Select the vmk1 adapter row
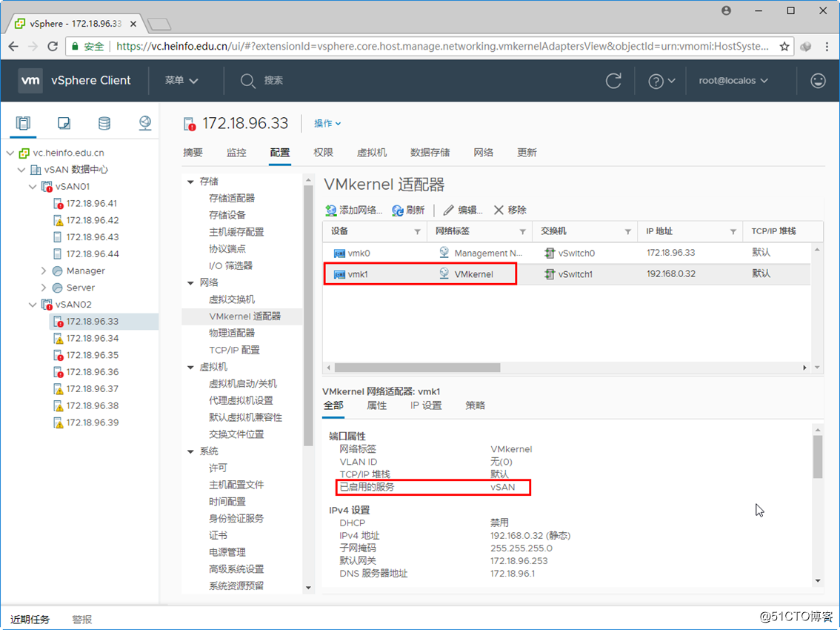 pos(567,274)
